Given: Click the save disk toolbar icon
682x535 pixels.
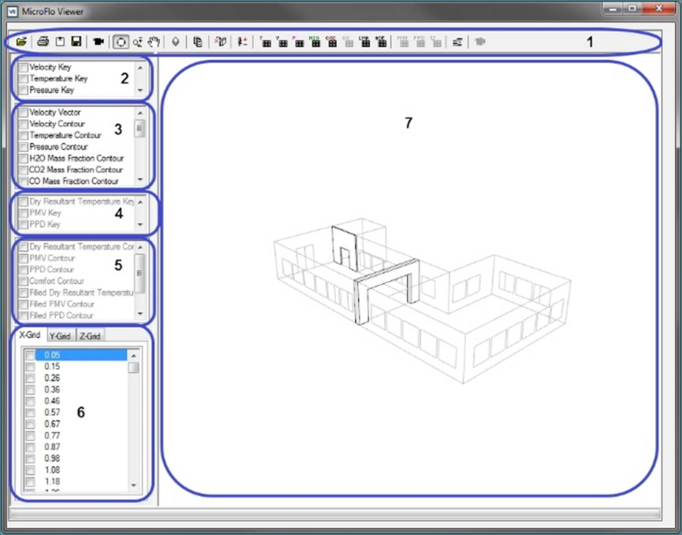Looking at the screenshot, I should click(76, 42).
